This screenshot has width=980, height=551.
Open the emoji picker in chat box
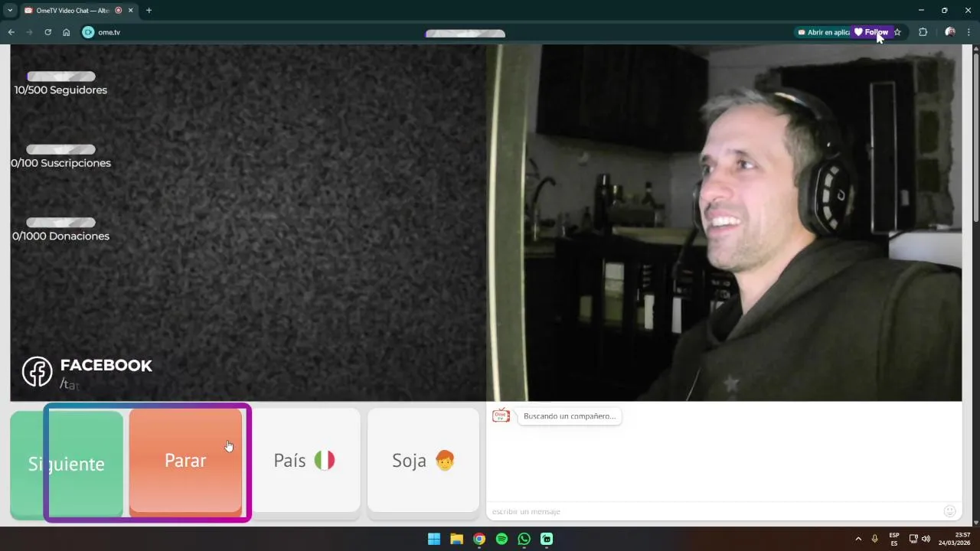coord(950,511)
